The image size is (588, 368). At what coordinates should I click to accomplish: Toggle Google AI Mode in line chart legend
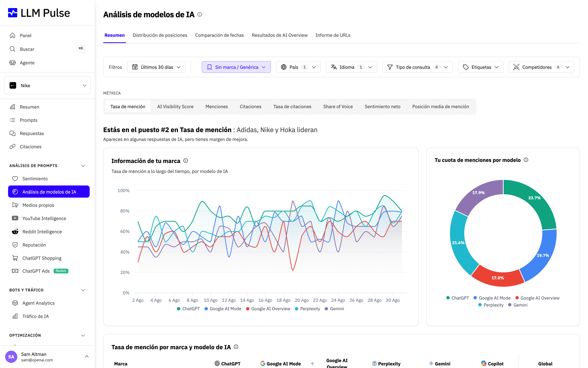pyautogui.click(x=223, y=309)
